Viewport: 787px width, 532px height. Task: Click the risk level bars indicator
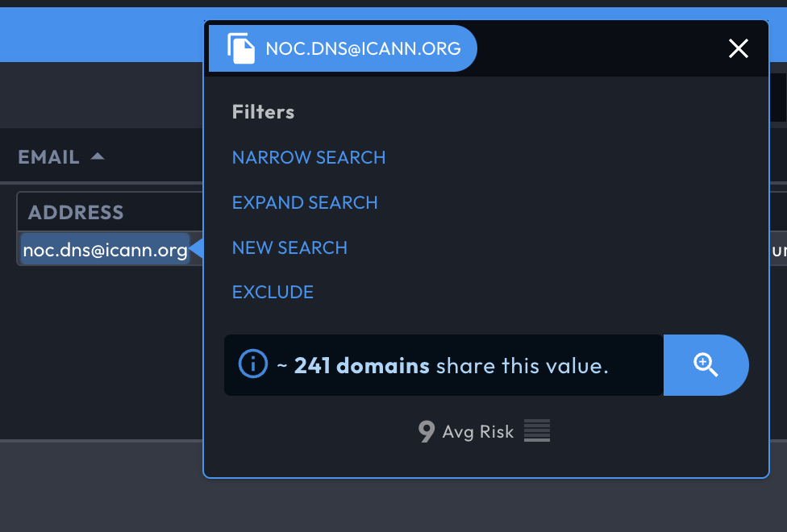click(x=537, y=430)
